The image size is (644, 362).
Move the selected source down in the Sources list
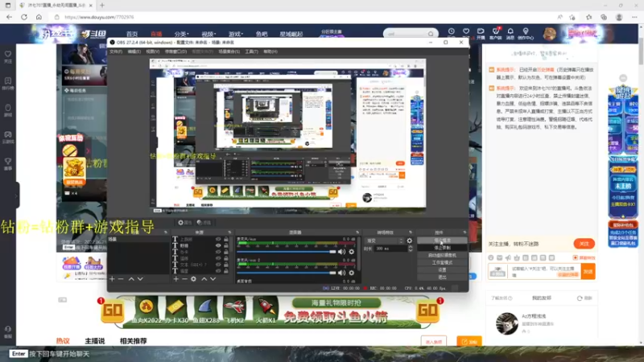coord(213,279)
